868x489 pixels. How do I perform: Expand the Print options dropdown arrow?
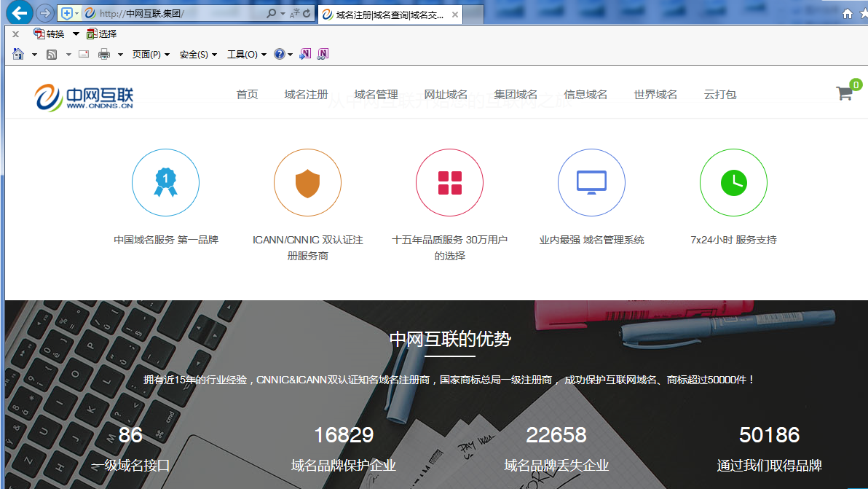[x=120, y=54]
